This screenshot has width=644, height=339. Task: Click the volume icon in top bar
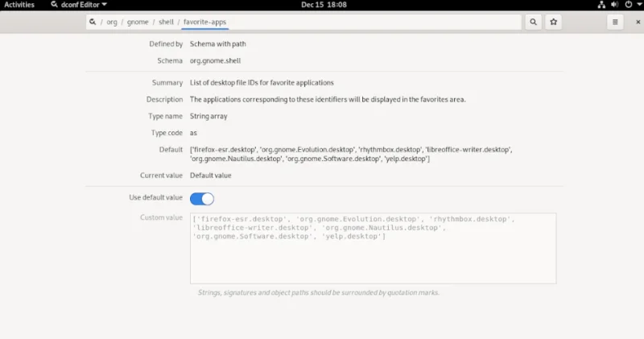click(614, 5)
